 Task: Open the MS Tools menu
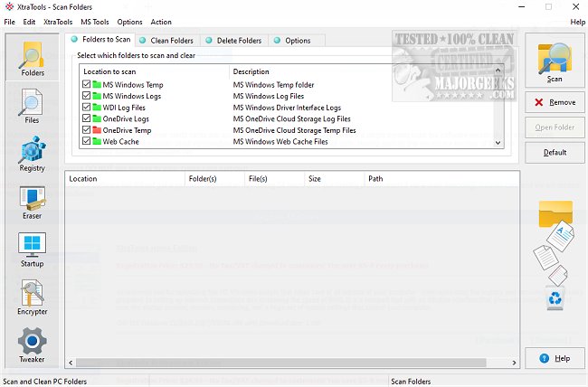tap(94, 22)
